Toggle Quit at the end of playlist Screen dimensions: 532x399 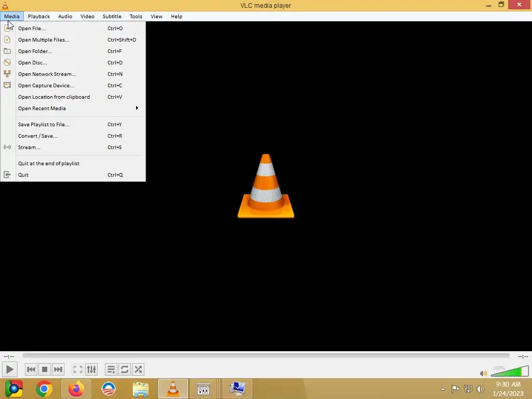(x=73, y=163)
